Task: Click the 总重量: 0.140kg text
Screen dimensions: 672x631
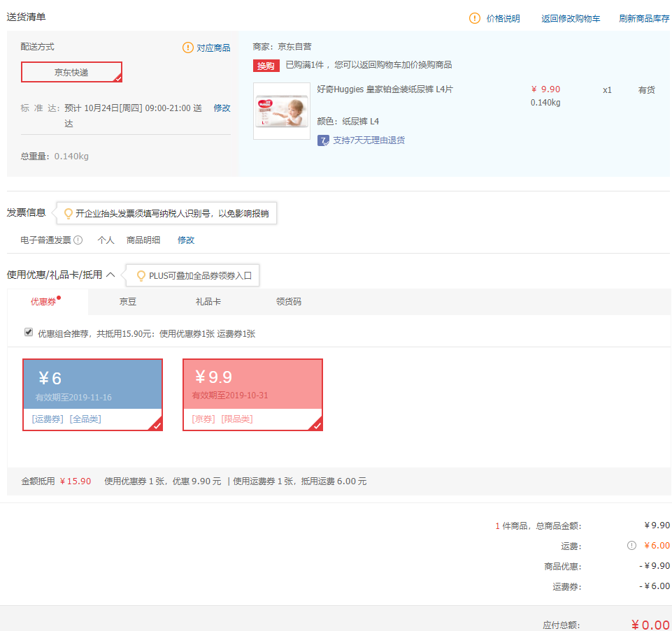Action: click(x=55, y=157)
